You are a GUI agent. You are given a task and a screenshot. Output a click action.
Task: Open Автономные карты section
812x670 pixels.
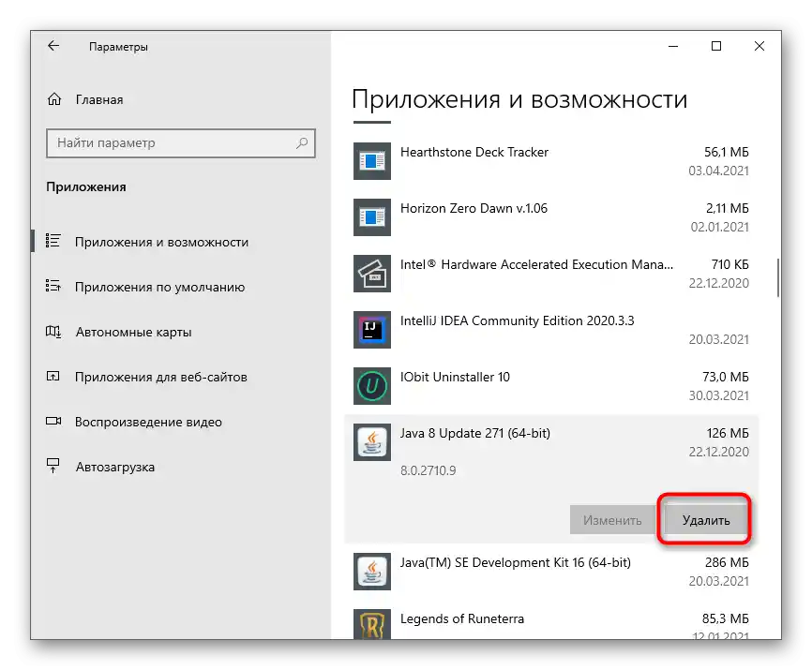[133, 332]
